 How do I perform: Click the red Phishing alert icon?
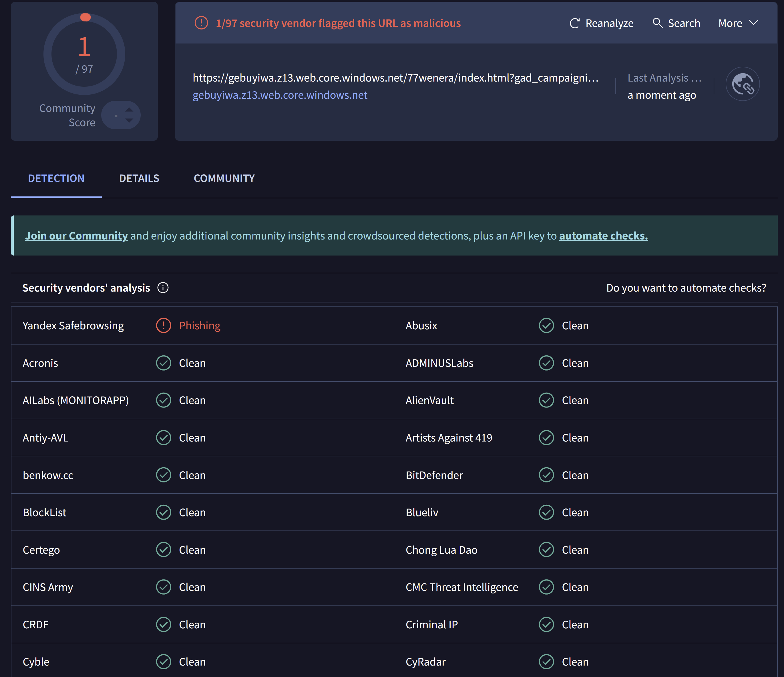pos(164,326)
